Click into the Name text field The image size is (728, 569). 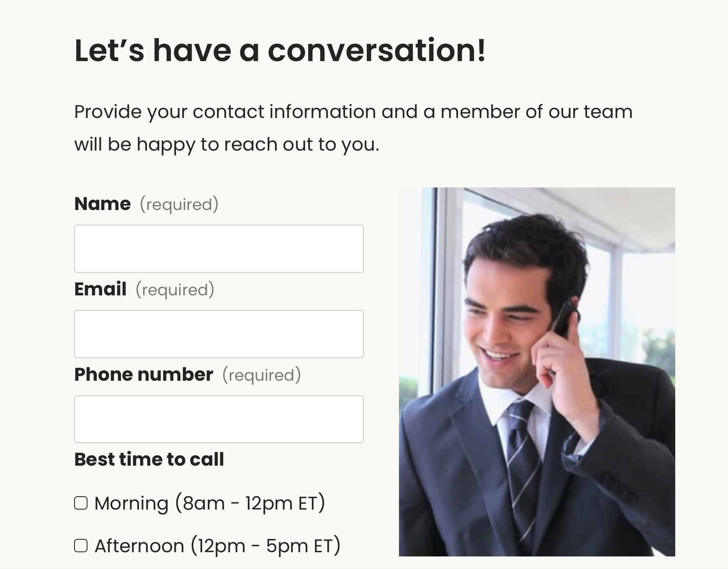click(219, 249)
